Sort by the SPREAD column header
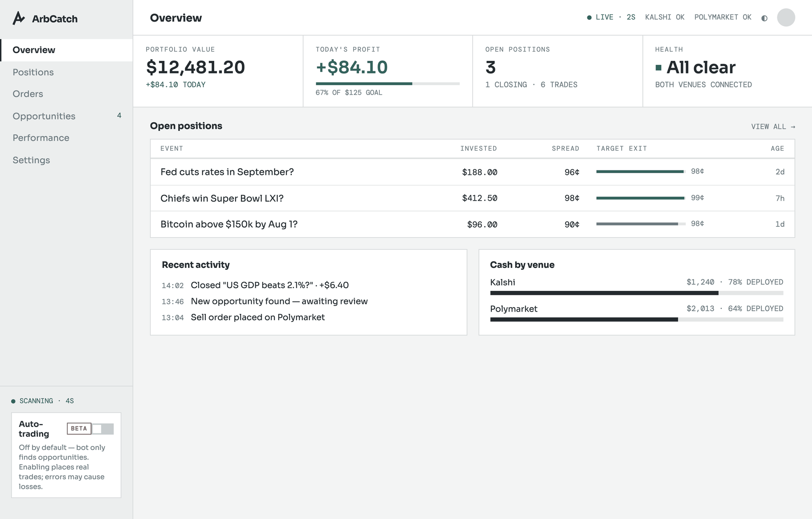The width and height of the screenshot is (812, 519). (566, 148)
